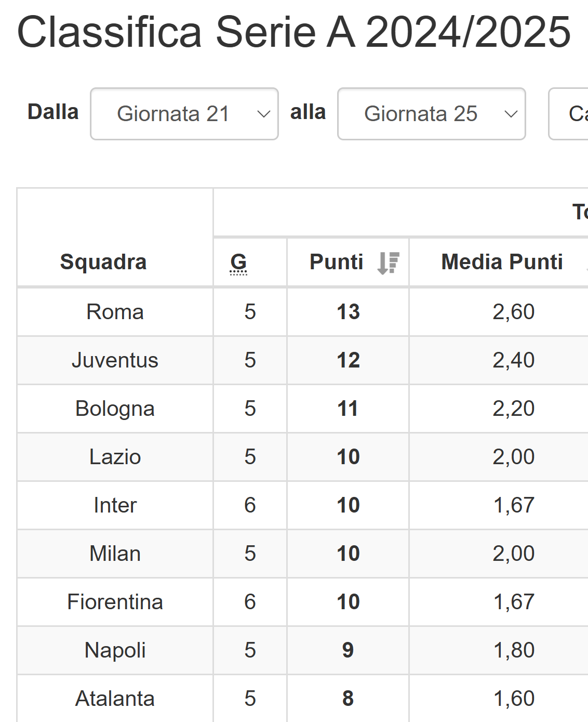The height and width of the screenshot is (722, 588).
Task: Click Juventus's 2,40 media punti value
Action: click(x=514, y=360)
